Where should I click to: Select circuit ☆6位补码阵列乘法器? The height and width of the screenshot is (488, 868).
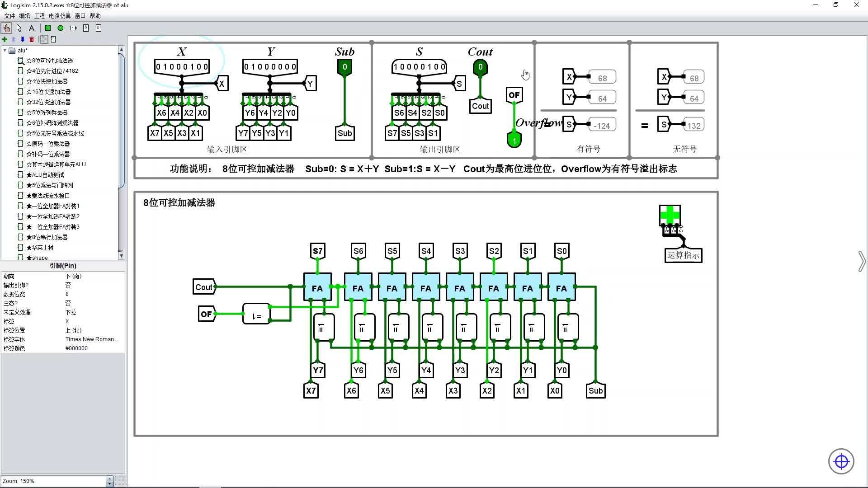(x=52, y=123)
